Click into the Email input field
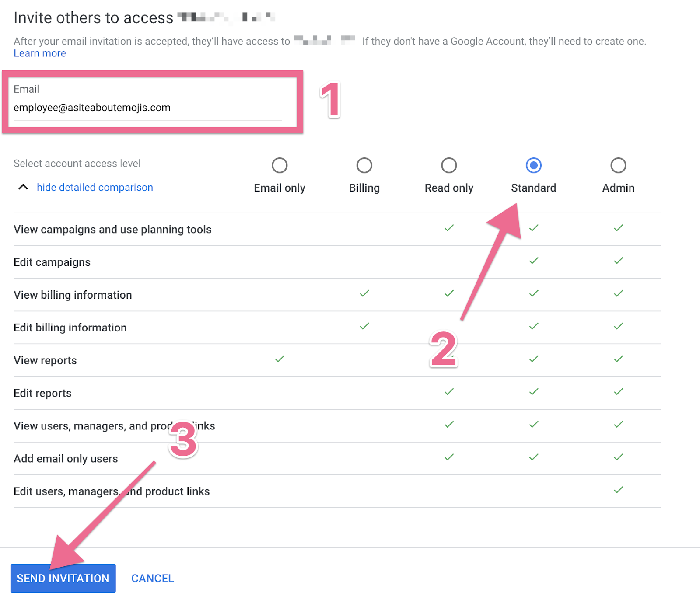 [147, 108]
